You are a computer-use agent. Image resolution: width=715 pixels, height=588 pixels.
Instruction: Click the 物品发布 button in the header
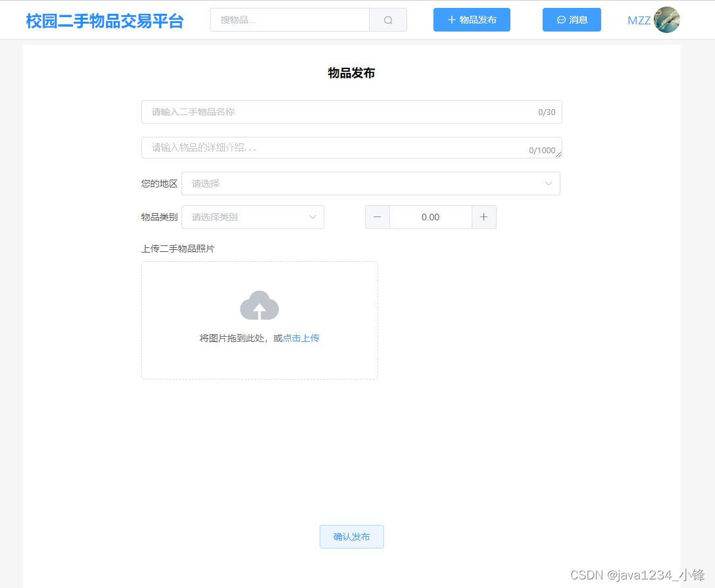[x=472, y=20]
